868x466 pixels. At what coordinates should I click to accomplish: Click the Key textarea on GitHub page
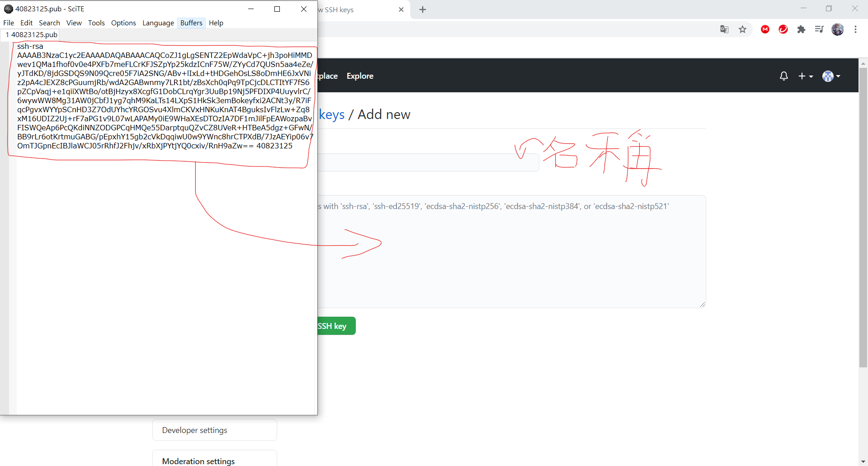(511, 252)
